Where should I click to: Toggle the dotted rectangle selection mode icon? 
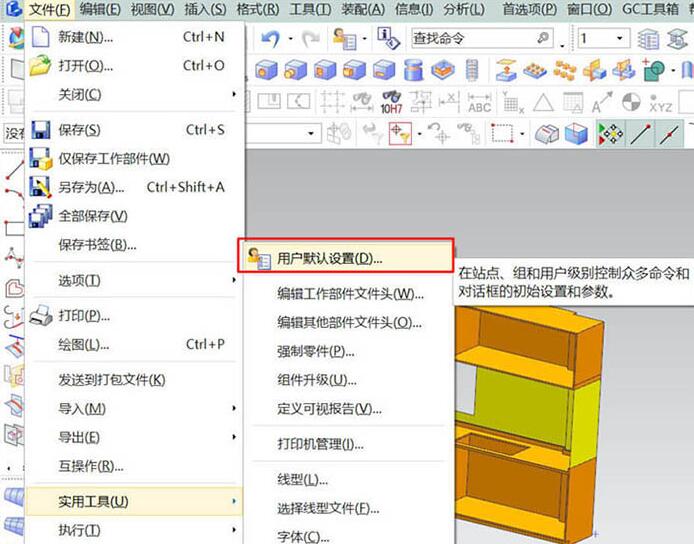pyautogui.click(x=502, y=133)
